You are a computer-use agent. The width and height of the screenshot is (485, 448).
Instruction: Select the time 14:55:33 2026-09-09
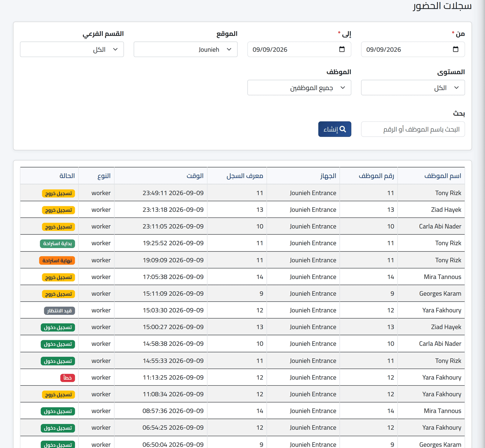(x=173, y=361)
